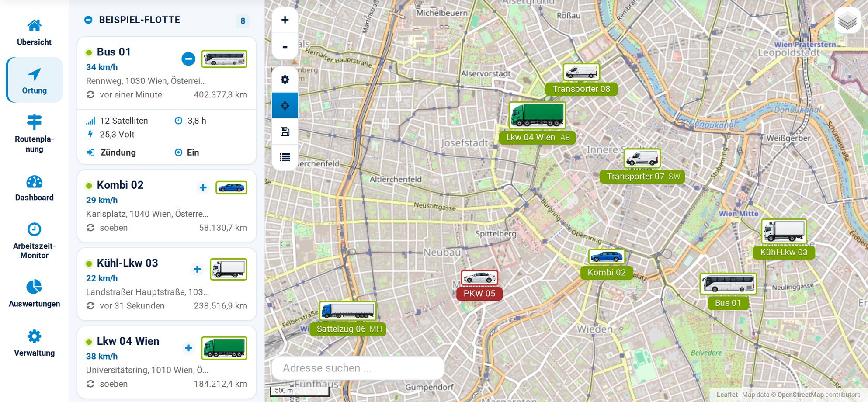
Task: Expand Kombi 02 details with plus button
Action: point(203,187)
